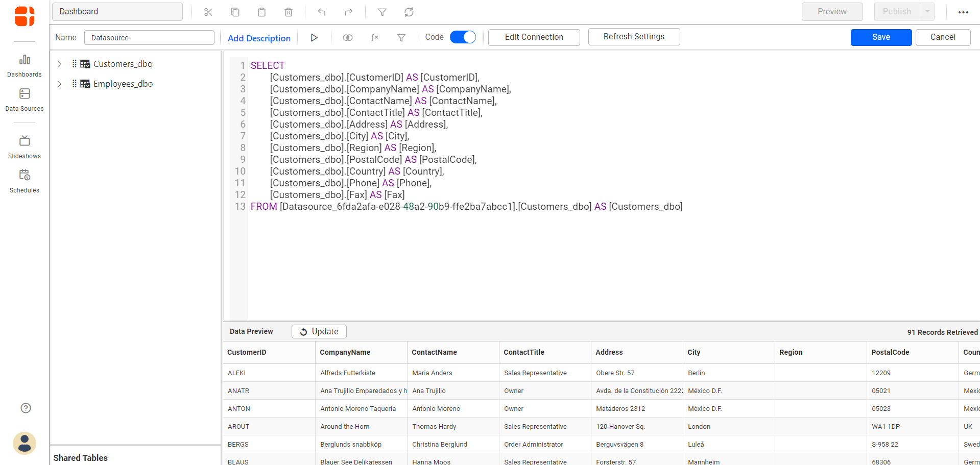980x465 pixels.
Task: Disable the Code toggle
Action: (x=462, y=37)
